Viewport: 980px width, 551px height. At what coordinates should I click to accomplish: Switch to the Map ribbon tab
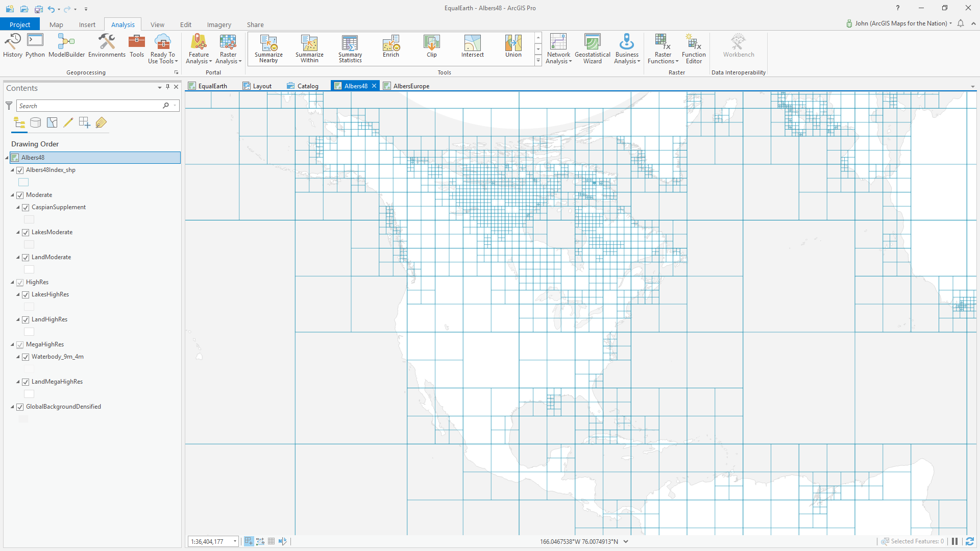[x=56, y=24]
